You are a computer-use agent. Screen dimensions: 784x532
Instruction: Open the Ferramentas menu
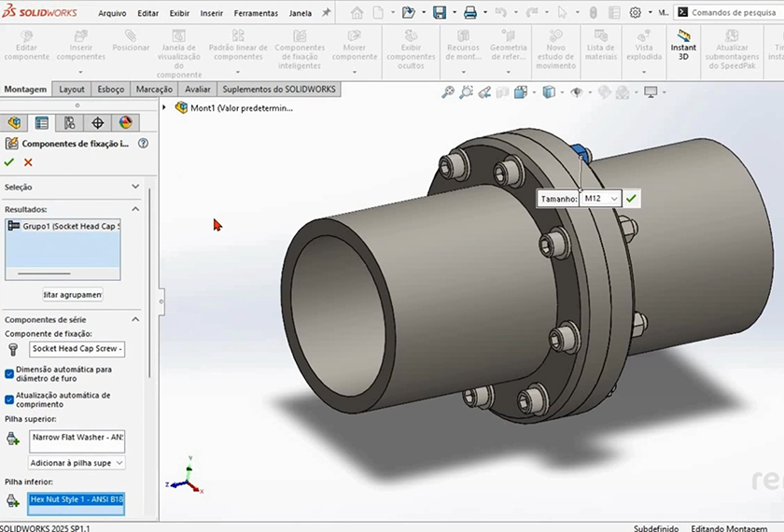pyautogui.click(x=256, y=13)
